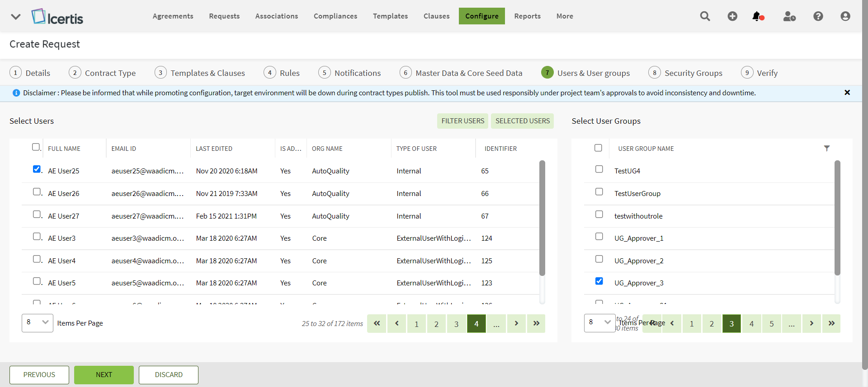
Task: Open the help question mark icon
Action: (818, 16)
